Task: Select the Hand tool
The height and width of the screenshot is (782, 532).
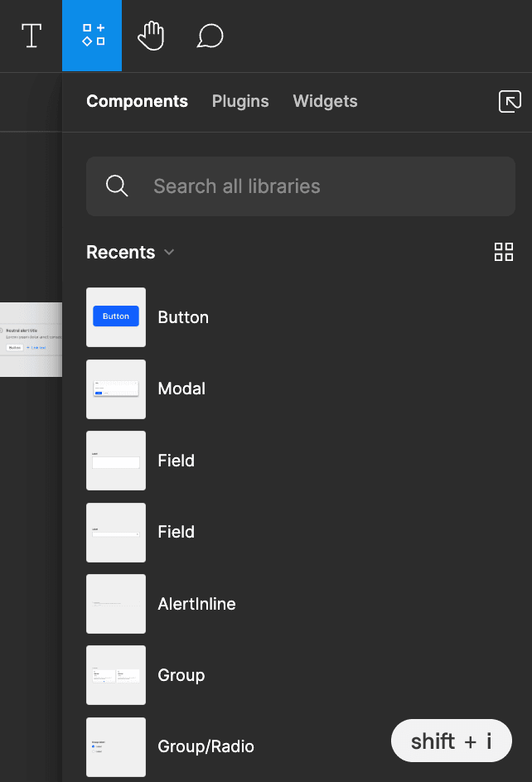Action: pos(151,36)
